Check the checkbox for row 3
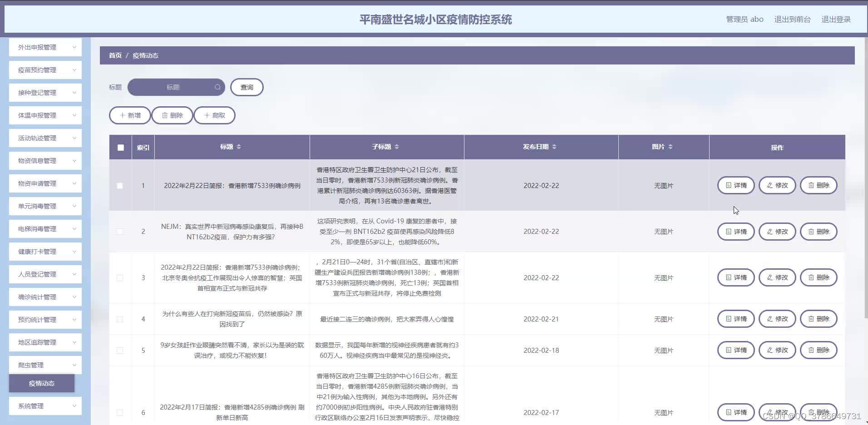 [120, 278]
